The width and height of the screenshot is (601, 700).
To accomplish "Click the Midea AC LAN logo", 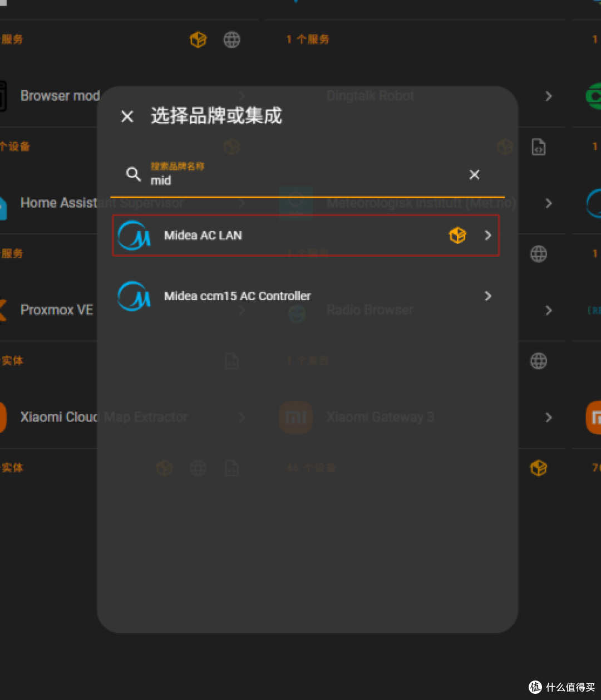I will tap(134, 236).
